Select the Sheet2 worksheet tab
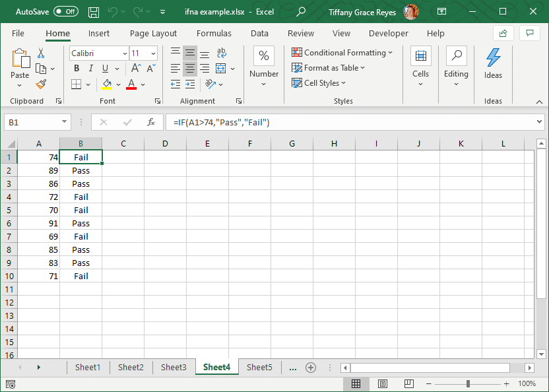The image size is (549, 392). coord(130,367)
